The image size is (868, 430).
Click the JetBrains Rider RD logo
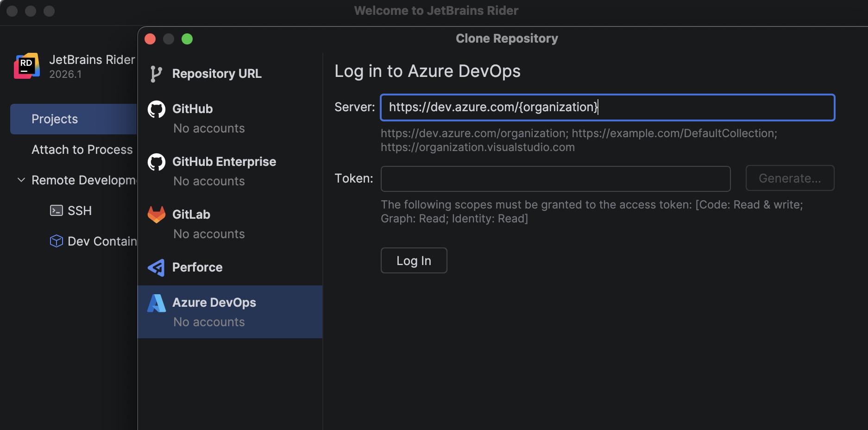click(27, 66)
